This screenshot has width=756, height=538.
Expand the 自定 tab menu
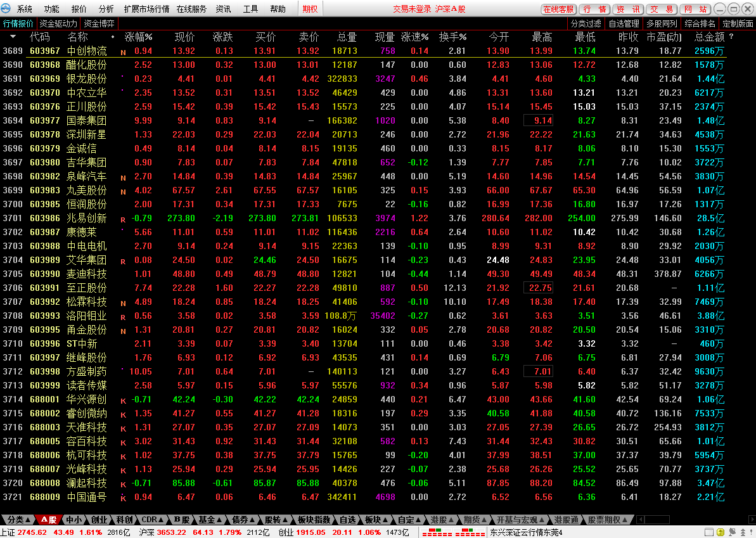[418, 520]
